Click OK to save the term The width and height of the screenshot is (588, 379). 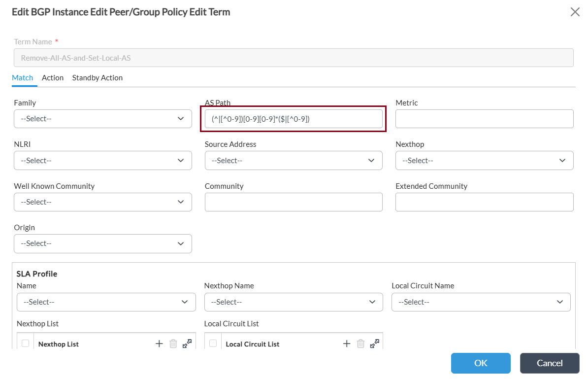pos(481,363)
